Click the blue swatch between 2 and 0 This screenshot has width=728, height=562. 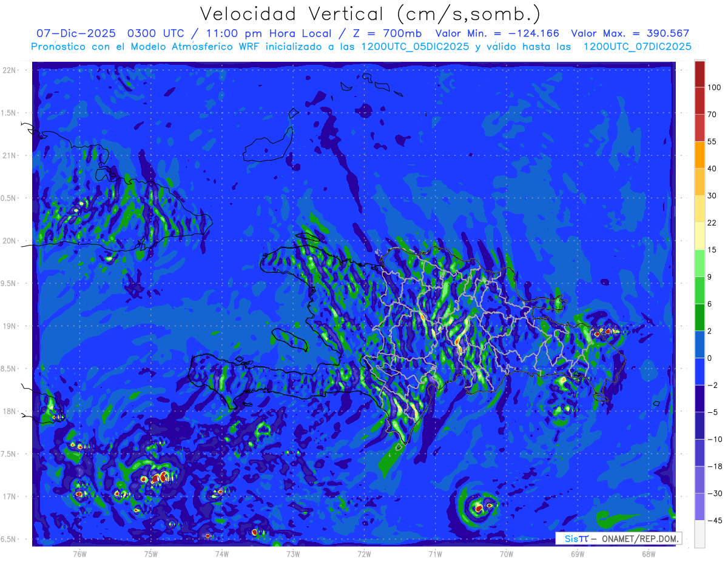(x=699, y=344)
